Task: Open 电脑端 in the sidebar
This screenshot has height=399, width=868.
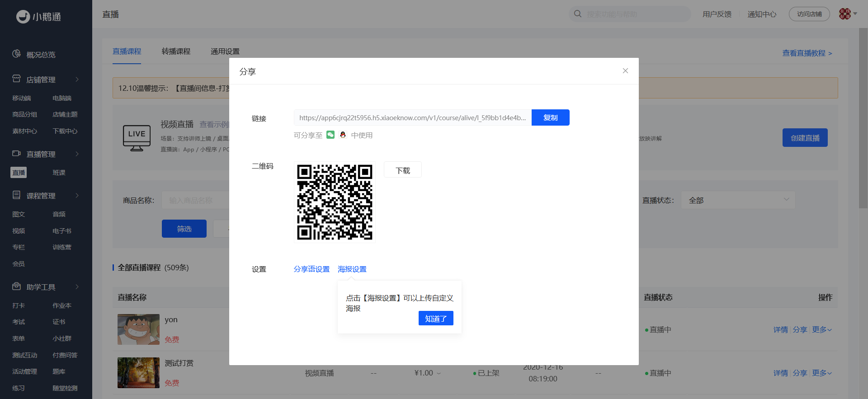Action: pyautogui.click(x=62, y=98)
